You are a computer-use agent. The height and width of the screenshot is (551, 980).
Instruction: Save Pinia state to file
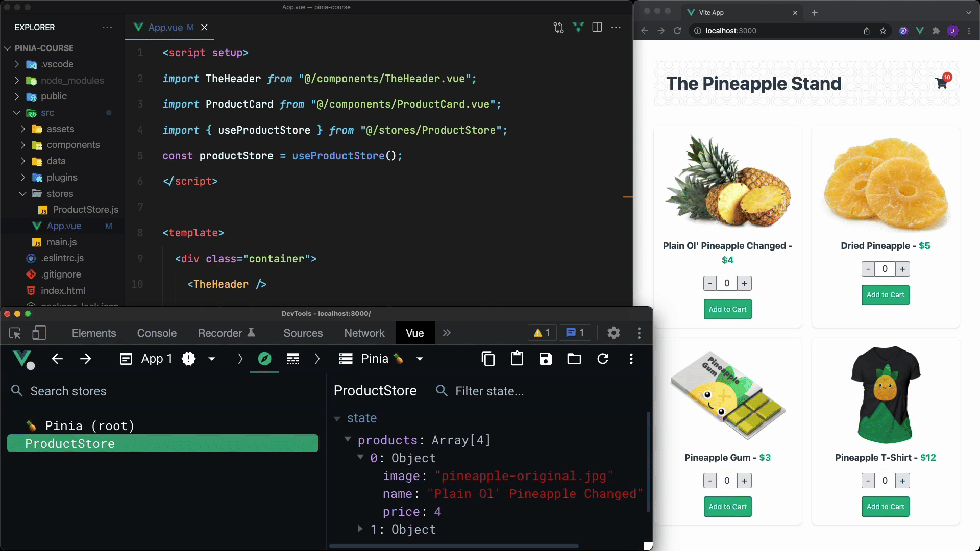(x=546, y=359)
